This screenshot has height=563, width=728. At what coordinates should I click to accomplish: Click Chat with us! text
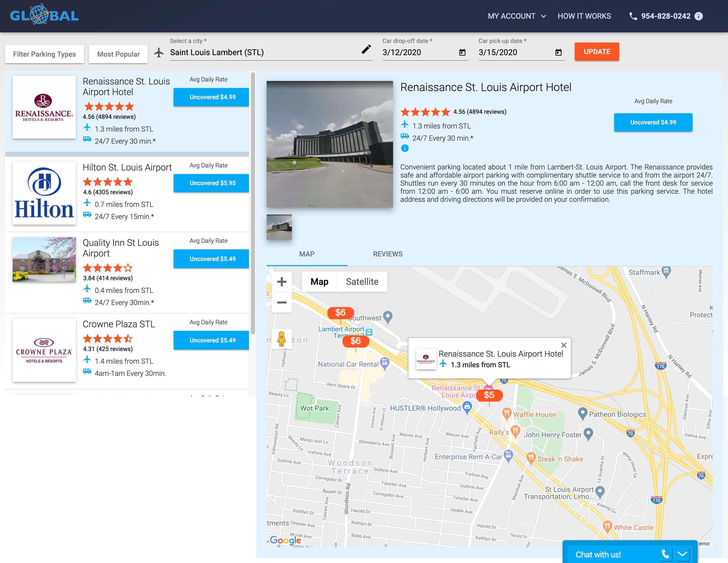[598, 554]
